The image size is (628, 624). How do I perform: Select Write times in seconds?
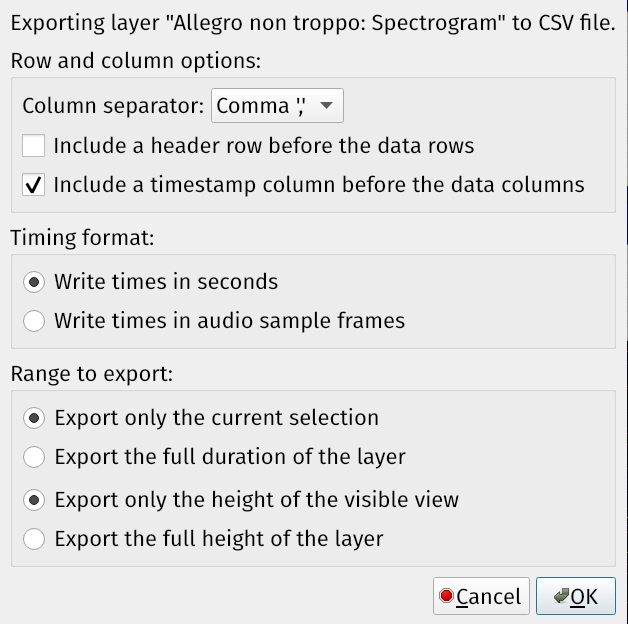(34, 282)
